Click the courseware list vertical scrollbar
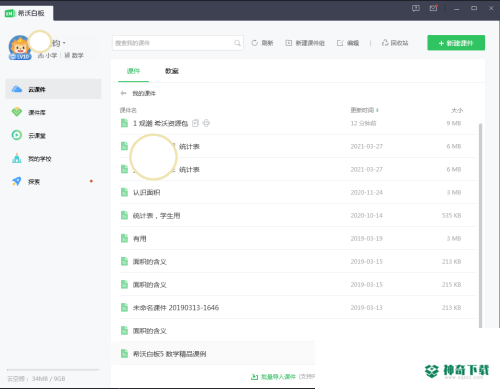The height and width of the screenshot is (389, 500). 480,225
